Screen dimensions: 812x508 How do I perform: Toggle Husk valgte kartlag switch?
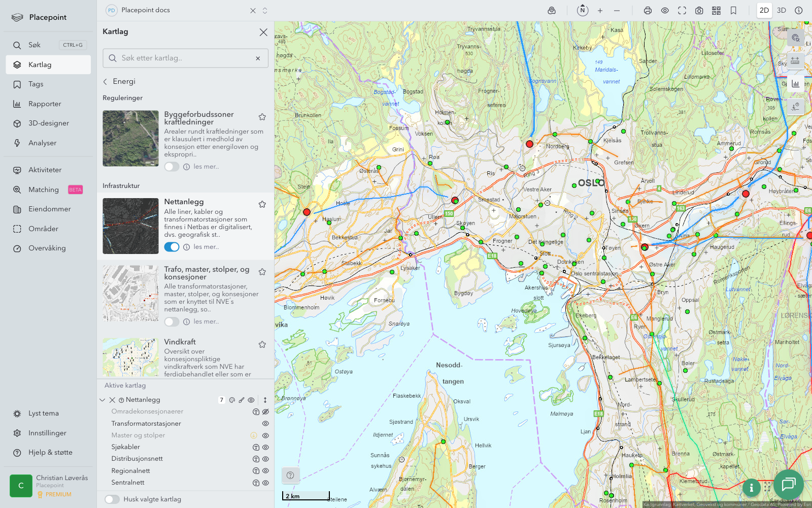coord(112,499)
